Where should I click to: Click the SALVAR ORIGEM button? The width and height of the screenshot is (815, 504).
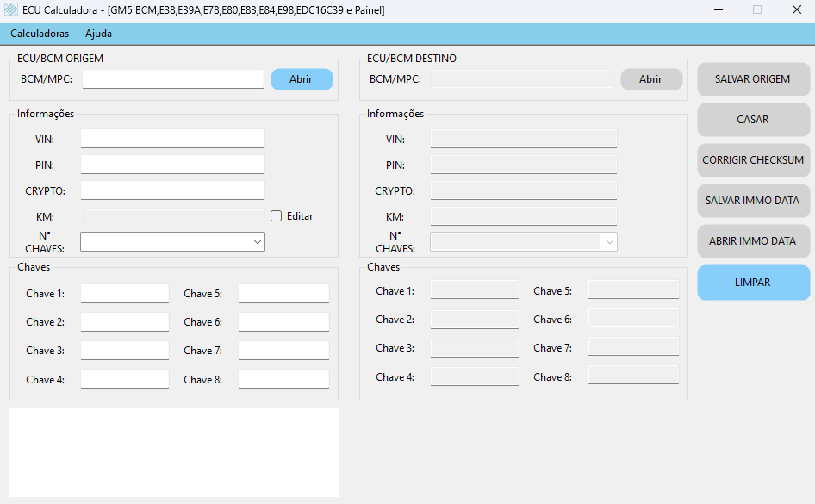point(752,79)
